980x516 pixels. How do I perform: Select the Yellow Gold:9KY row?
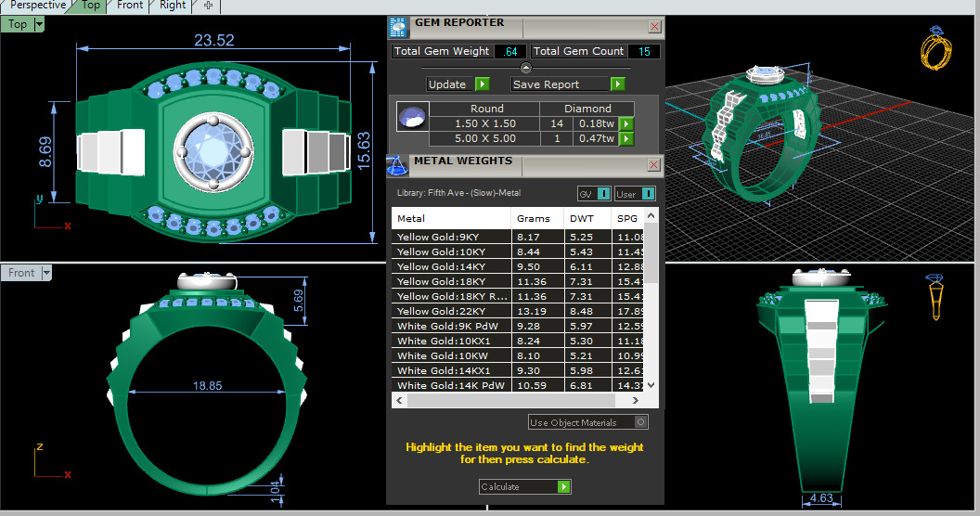point(518,237)
